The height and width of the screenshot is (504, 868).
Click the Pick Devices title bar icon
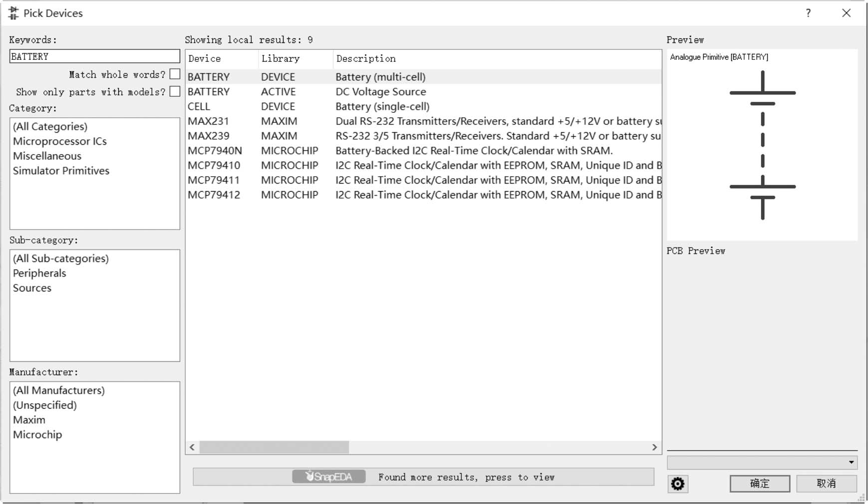13,13
